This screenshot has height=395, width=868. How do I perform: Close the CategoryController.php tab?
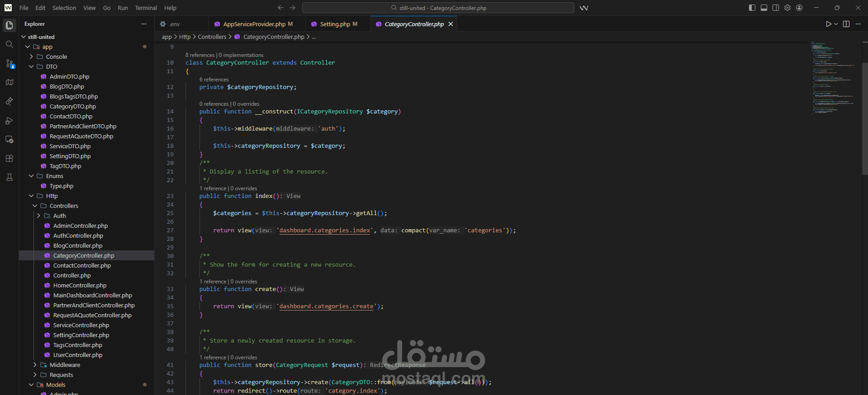[451, 24]
